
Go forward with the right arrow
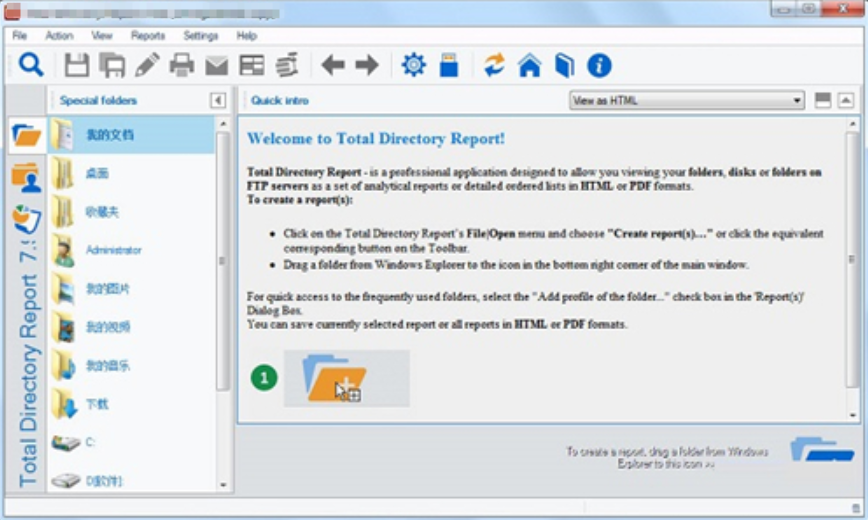pos(366,65)
